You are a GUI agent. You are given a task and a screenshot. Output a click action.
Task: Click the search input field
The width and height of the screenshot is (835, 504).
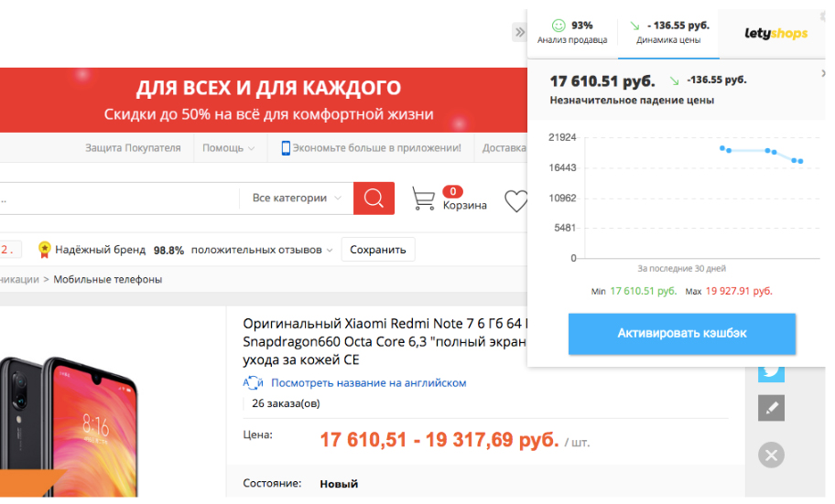click(120, 198)
